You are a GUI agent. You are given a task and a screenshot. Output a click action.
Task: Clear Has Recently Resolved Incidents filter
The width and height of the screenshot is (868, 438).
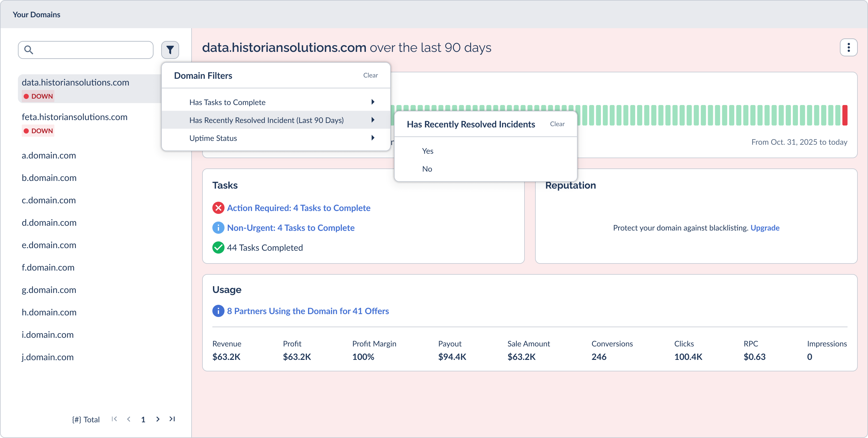pos(557,124)
